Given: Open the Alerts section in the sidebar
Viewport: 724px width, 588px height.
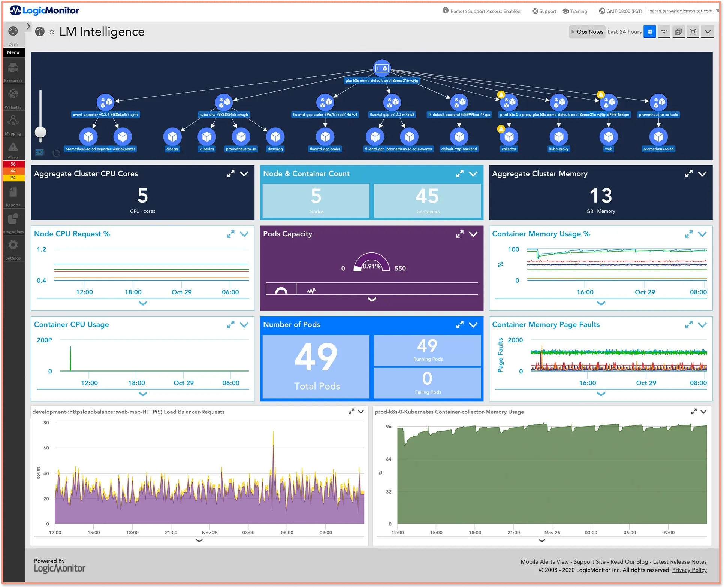Looking at the screenshot, I should click(13, 150).
